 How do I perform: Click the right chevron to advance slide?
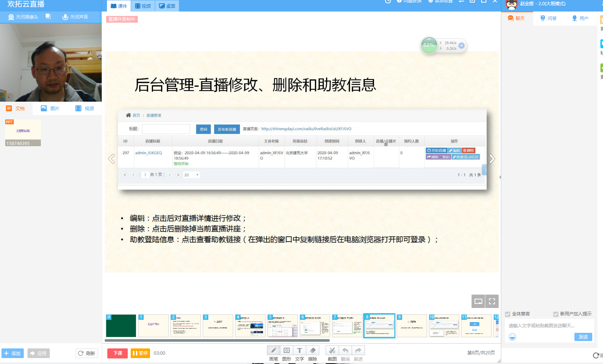(x=492, y=158)
